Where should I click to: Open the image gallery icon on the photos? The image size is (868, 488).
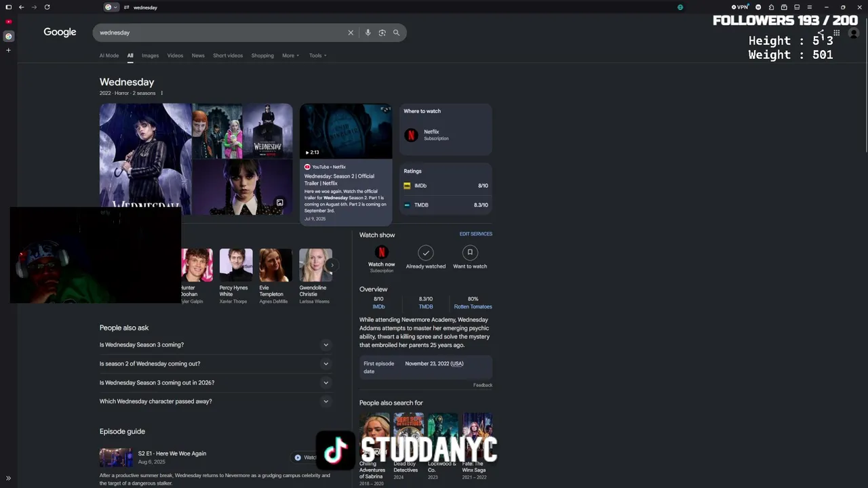pyautogui.click(x=279, y=203)
